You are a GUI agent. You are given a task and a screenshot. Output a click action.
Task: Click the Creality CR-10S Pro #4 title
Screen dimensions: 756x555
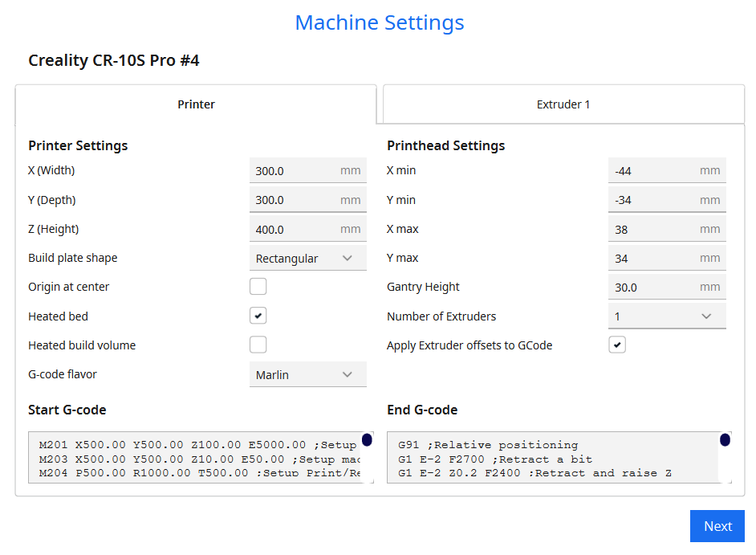point(114,60)
